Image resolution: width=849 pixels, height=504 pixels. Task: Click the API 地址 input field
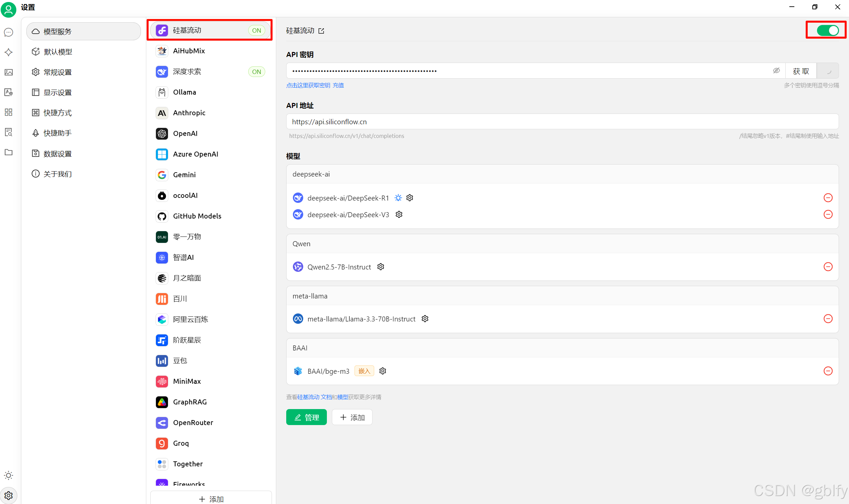[x=562, y=122]
